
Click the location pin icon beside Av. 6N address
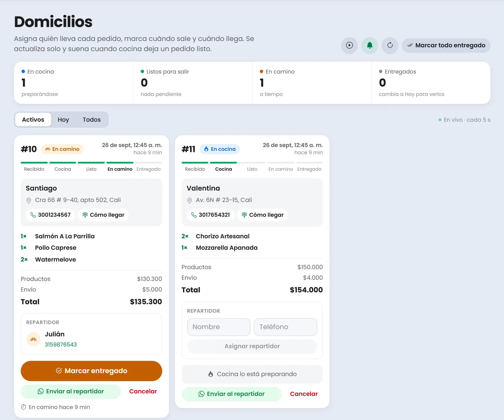pos(190,200)
